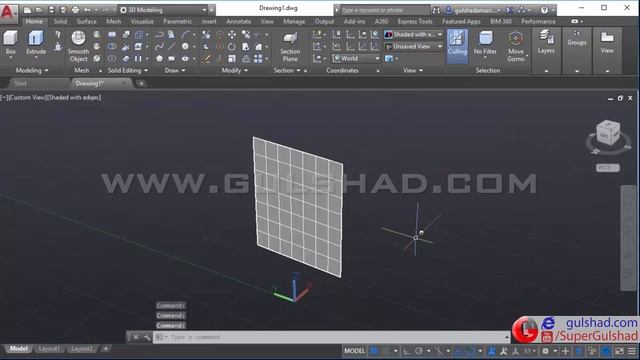Switch to the Visualize ribbon tab
640x360 pixels.
coord(142,21)
